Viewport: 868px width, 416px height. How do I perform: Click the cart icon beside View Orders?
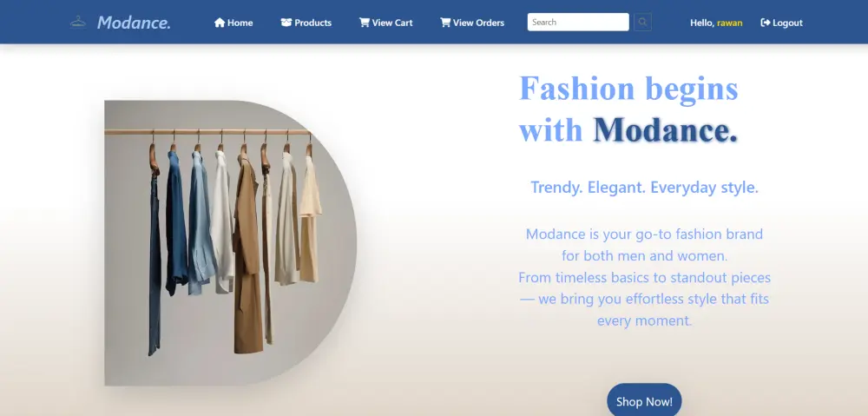coord(445,23)
